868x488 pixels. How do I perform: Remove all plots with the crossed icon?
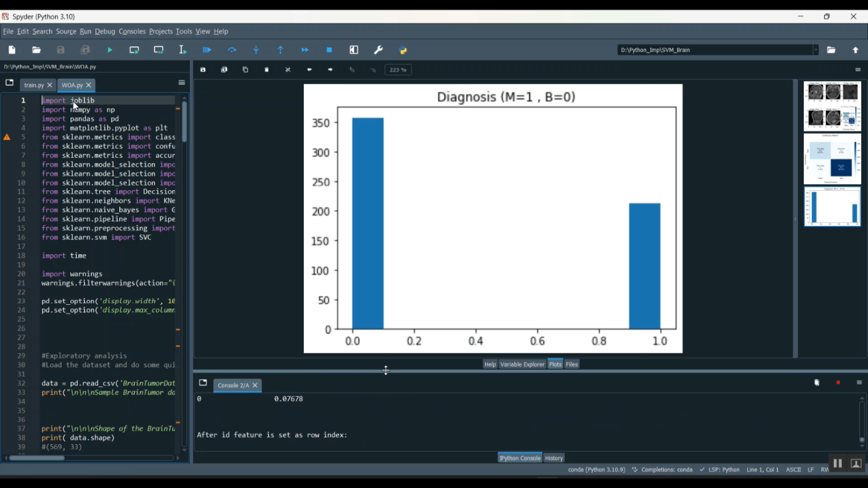[x=288, y=70]
